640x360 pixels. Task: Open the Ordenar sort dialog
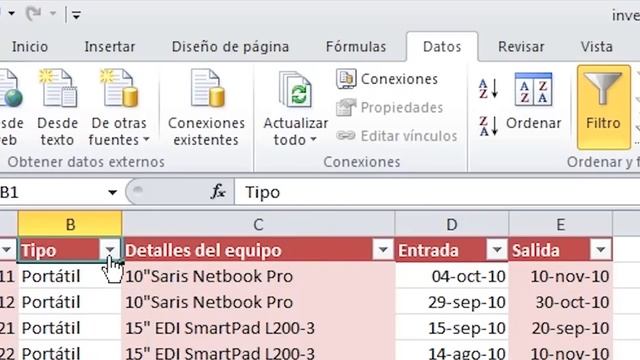[x=533, y=102]
